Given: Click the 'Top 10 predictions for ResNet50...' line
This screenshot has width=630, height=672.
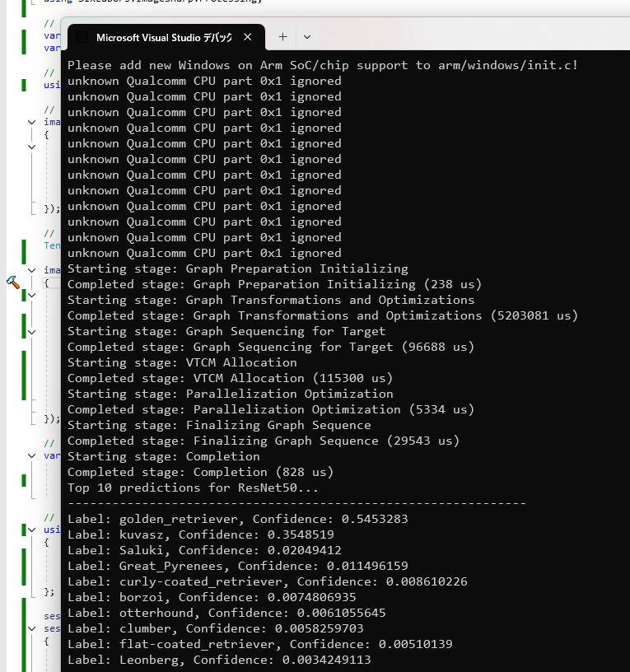Looking at the screenshot, I should point(193,488).
